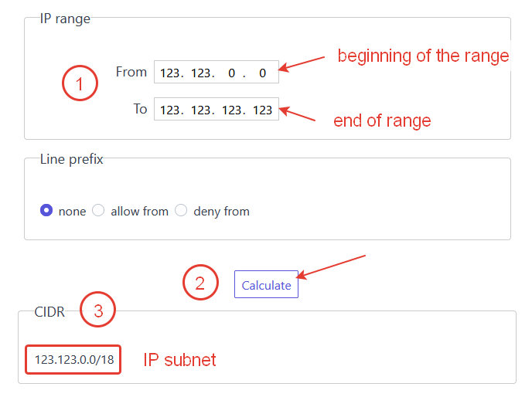Screen dimensions: 532x397
Task: Focus the second octet of the From address
Action: click(201, 73)
